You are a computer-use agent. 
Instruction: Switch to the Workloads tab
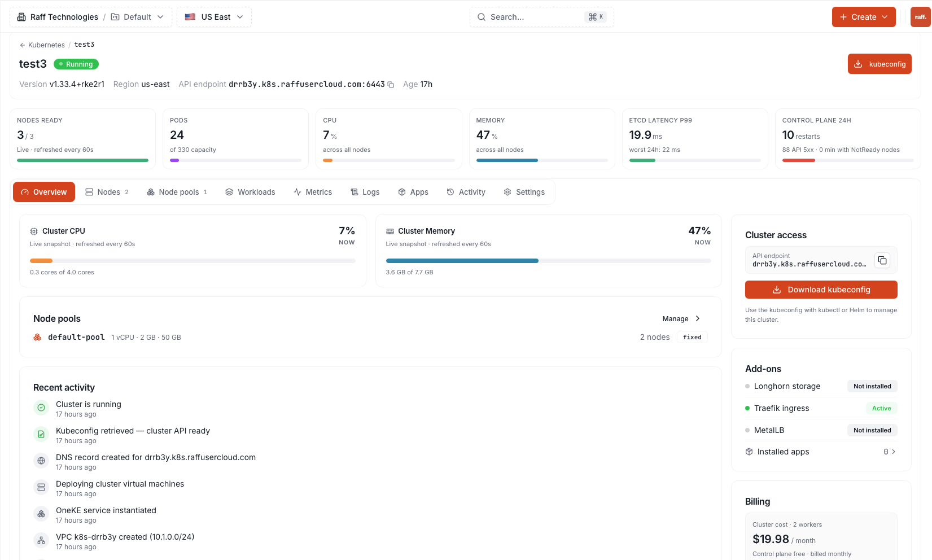click(x=250, y=192)
